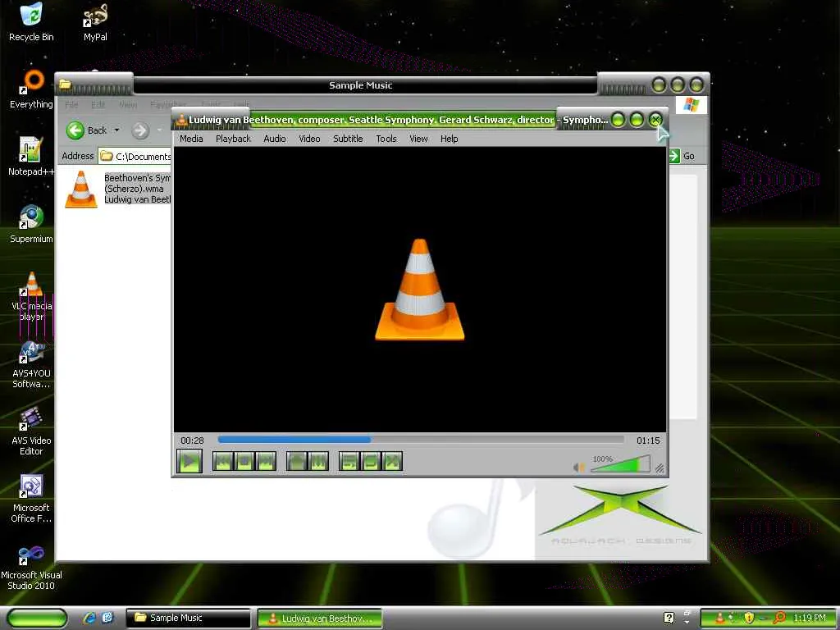Stop playback in VLC
Image resolution: width=840 pixels, height=630 pixels.
click(x=244, y=461)
